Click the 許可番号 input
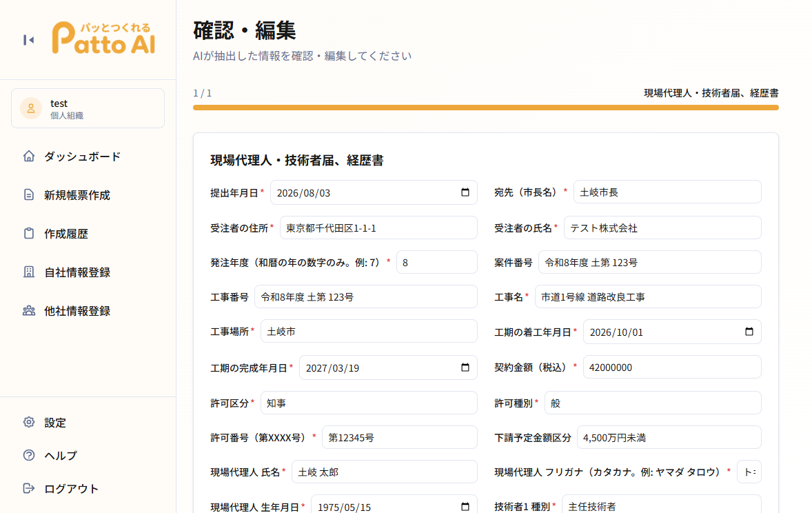 click(x=400, y=437)
